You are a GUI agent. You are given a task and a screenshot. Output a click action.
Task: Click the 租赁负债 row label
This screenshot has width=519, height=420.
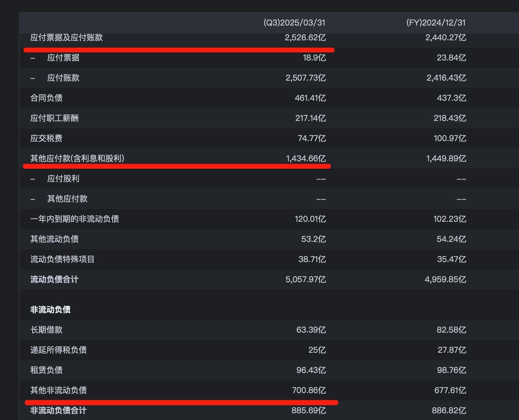tap(46, 370)
